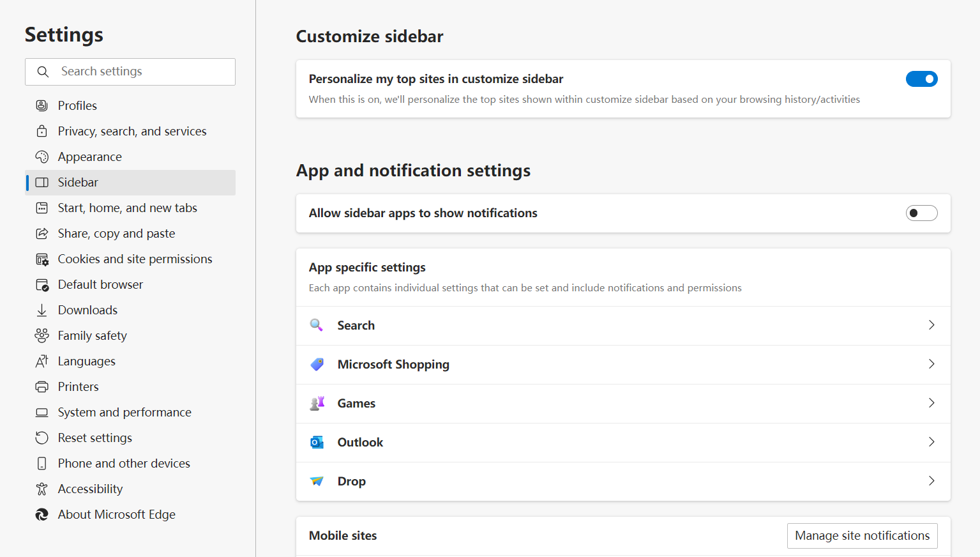This screenshot has height=557, width=980.
Task: Go to Phone and other devices
Action: click(130, 463)
